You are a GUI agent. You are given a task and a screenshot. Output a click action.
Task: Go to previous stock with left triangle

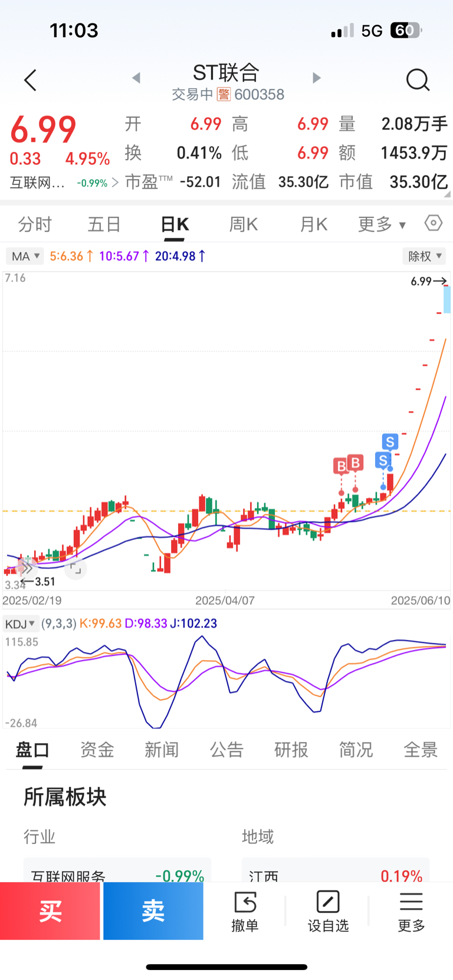click(x=136, y=78)
